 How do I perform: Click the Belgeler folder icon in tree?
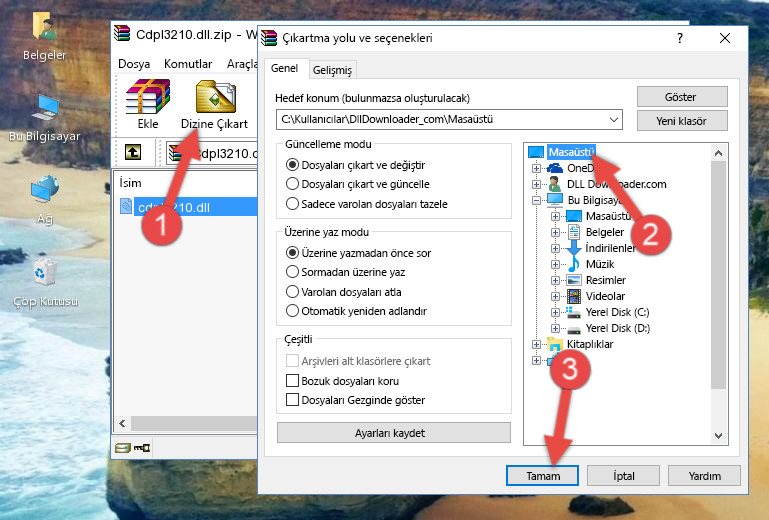point(574,232)
